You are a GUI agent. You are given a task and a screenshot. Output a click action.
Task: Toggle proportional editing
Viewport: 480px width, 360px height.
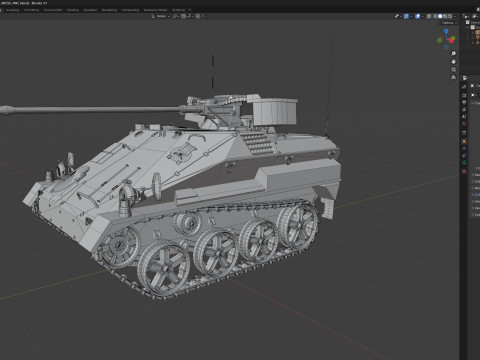[197, 16]
